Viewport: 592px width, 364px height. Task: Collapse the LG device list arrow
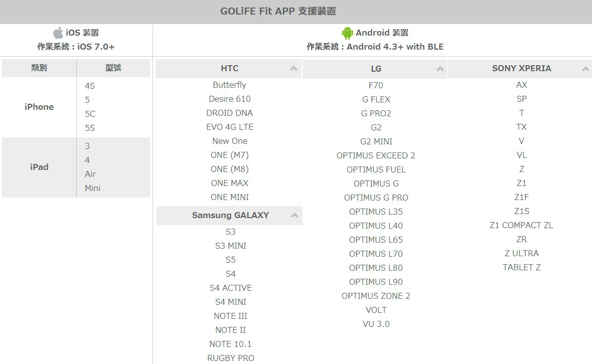coord(440,69)
